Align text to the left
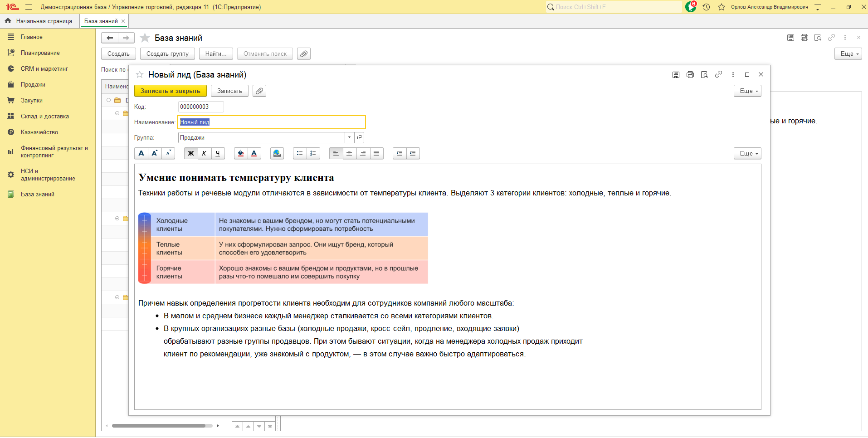This screenshot has width=868, height=438. [x=336, y=153]
